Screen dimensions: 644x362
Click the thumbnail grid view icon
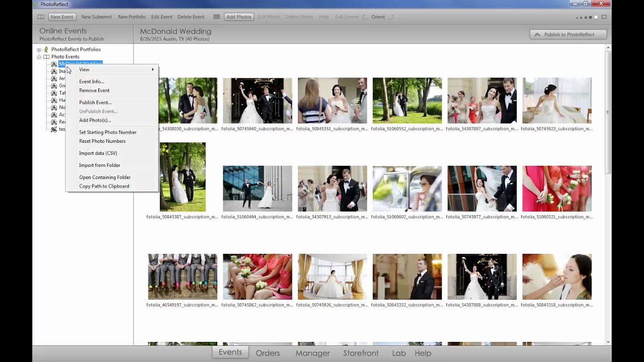216,17
